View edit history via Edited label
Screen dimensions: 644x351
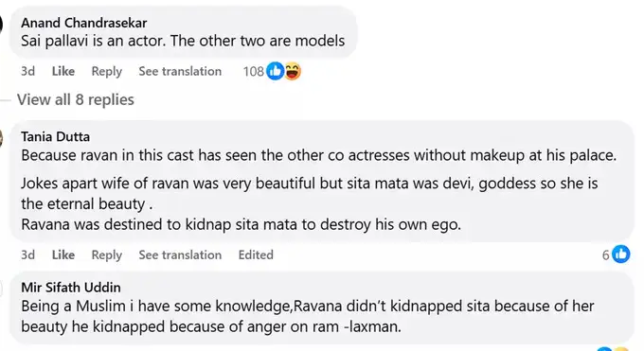click(x=256, y=254)
